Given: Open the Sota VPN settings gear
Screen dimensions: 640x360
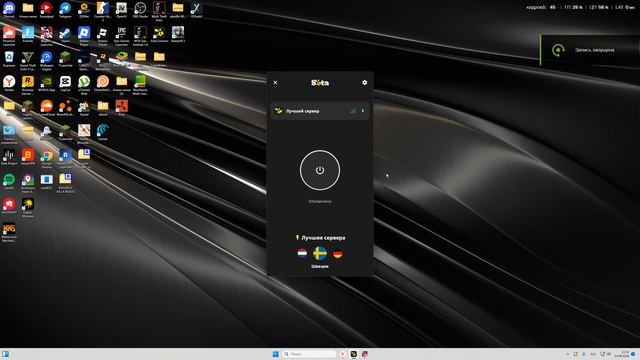Looking at the screenshot, I should tap(364, 82).
